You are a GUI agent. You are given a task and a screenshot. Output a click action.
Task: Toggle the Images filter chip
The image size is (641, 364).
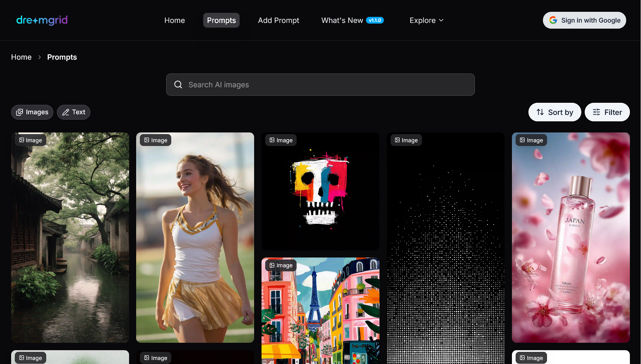pos(32,112)
